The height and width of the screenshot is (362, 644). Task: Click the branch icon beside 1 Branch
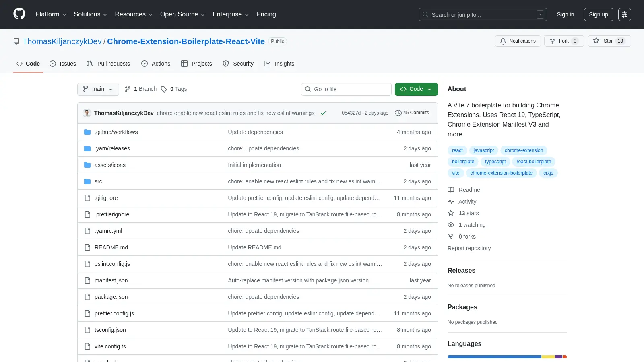coord(128,89)
